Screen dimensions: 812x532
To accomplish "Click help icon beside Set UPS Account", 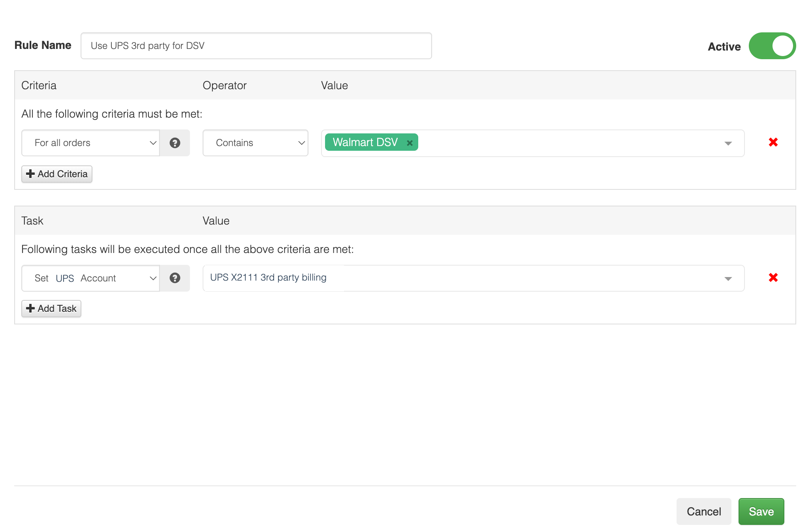I will pyautogui.click(x=175, y=278).
